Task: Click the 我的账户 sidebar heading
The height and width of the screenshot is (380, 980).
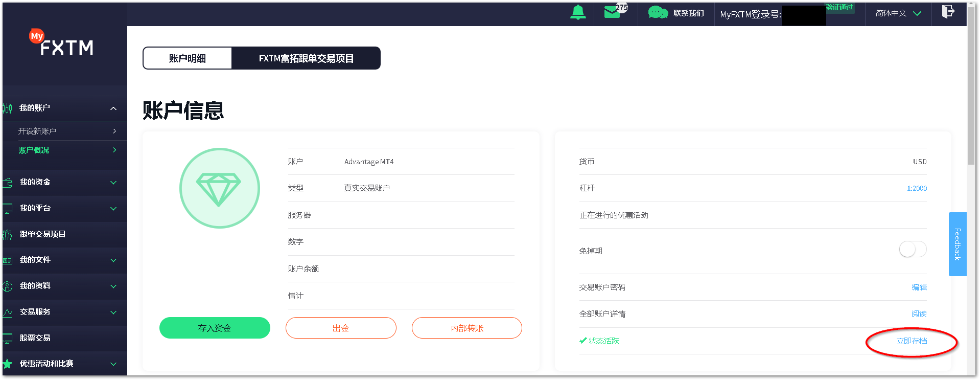Action: 35,108
